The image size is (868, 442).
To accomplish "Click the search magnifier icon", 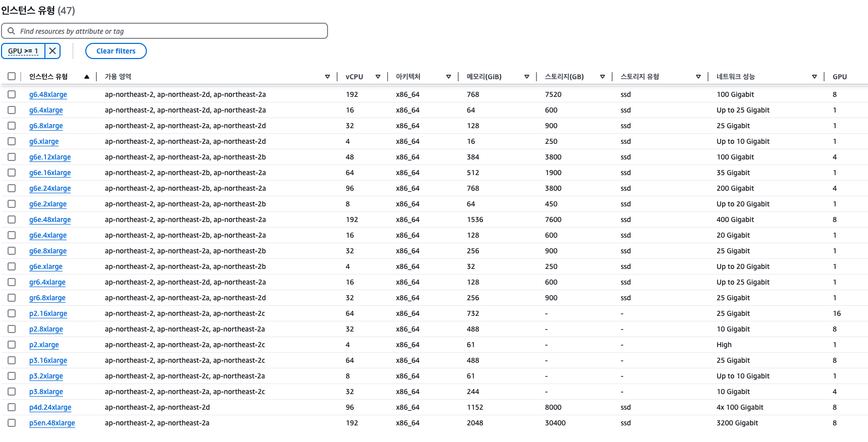I will (x=11, y=31).
